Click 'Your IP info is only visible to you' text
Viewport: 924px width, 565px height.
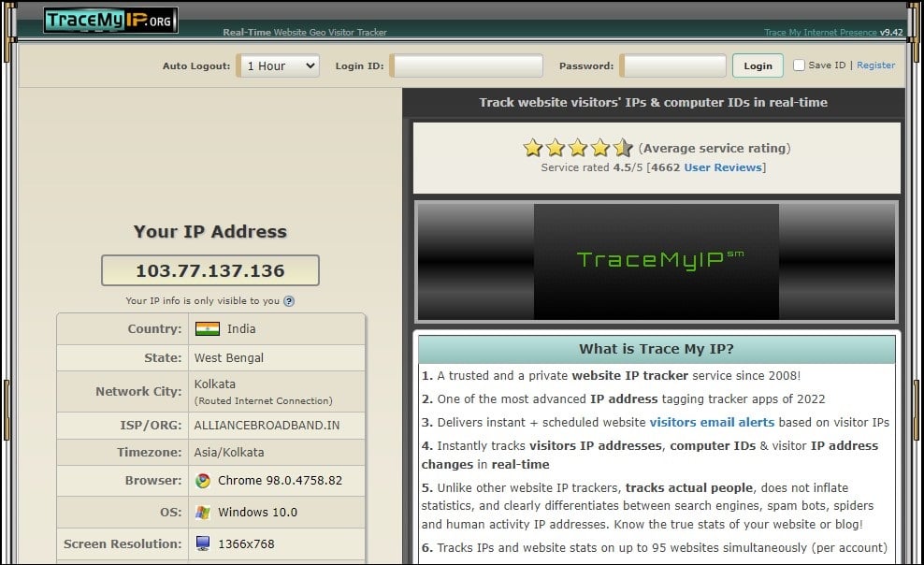point(203,301)
